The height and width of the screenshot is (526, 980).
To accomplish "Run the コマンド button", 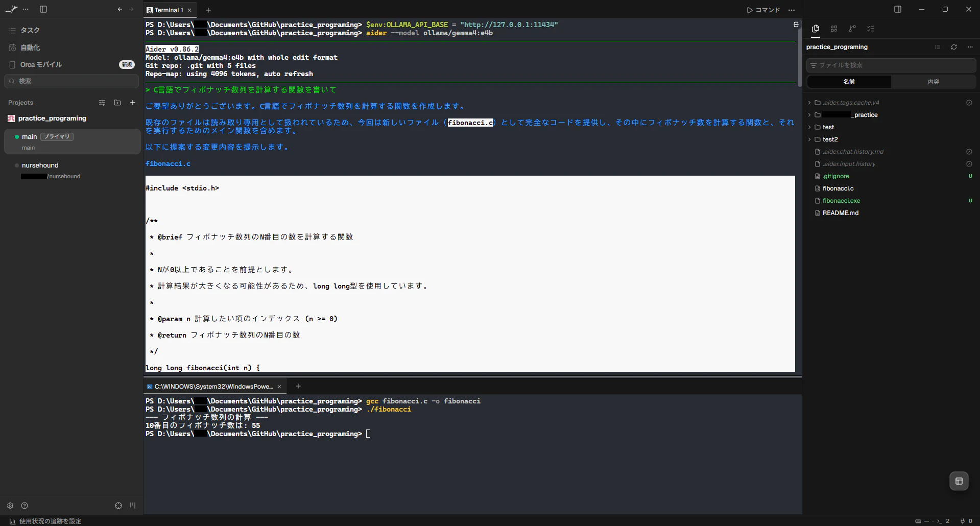I will [763, 10].
